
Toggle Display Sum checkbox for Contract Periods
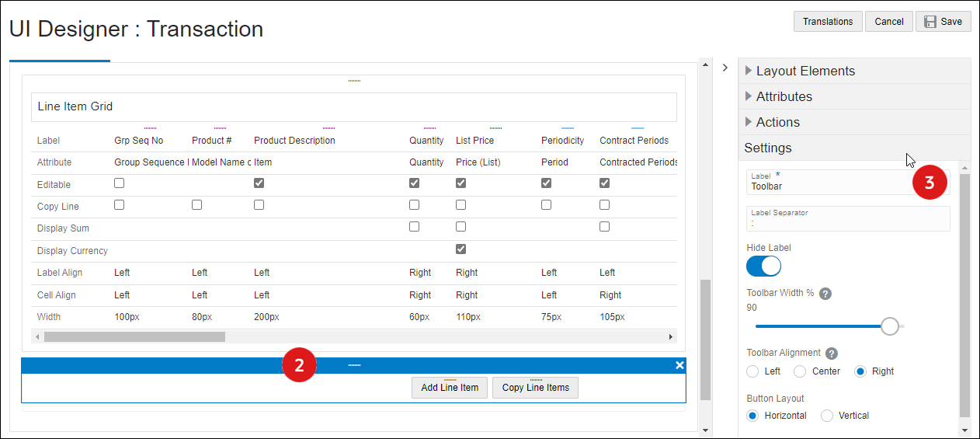(x=605, y=227)
